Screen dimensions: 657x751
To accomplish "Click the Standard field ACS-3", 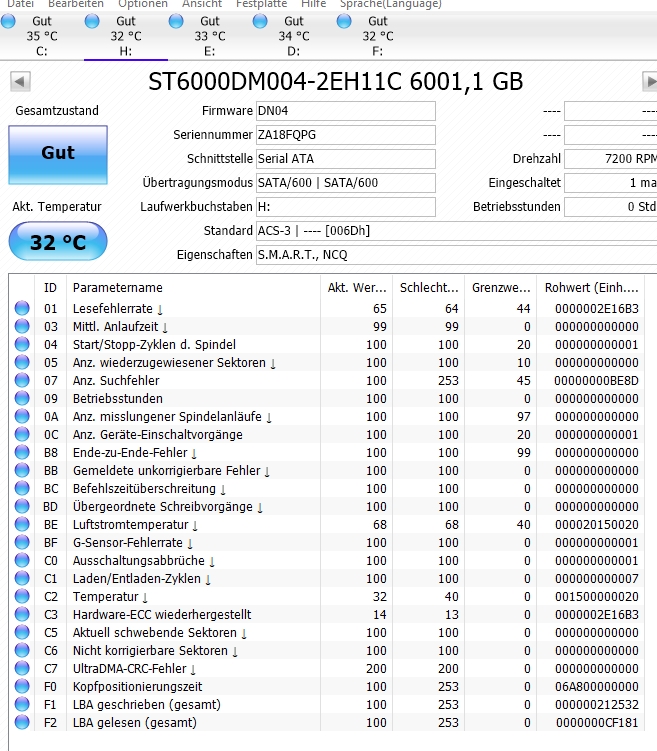I will tap(456, 230).
